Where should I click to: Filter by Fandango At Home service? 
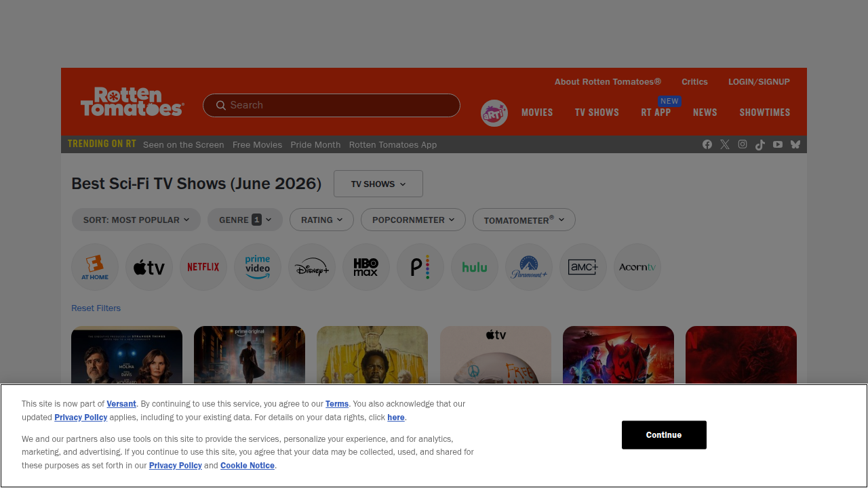(95, 267)
